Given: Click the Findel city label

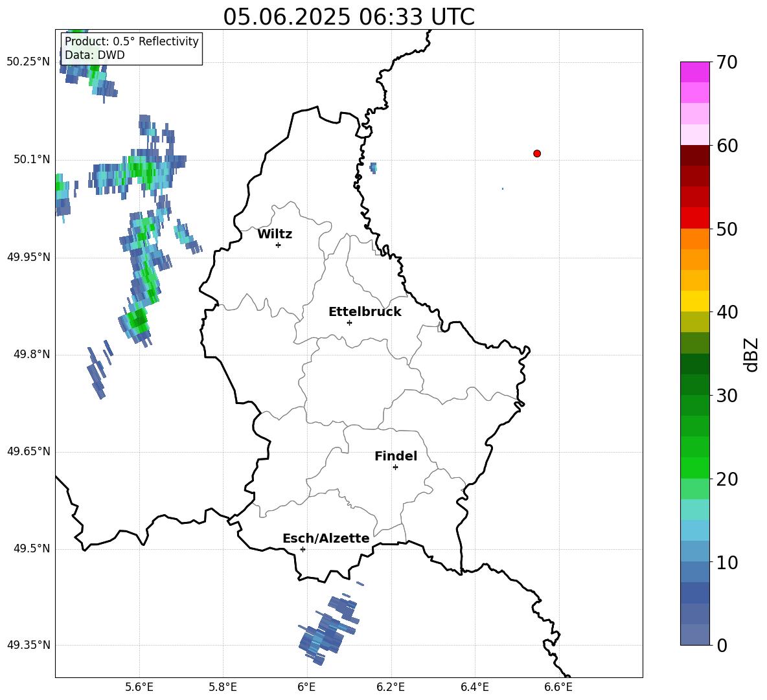Looking at the screenshot, I should [x=396, y=456].
